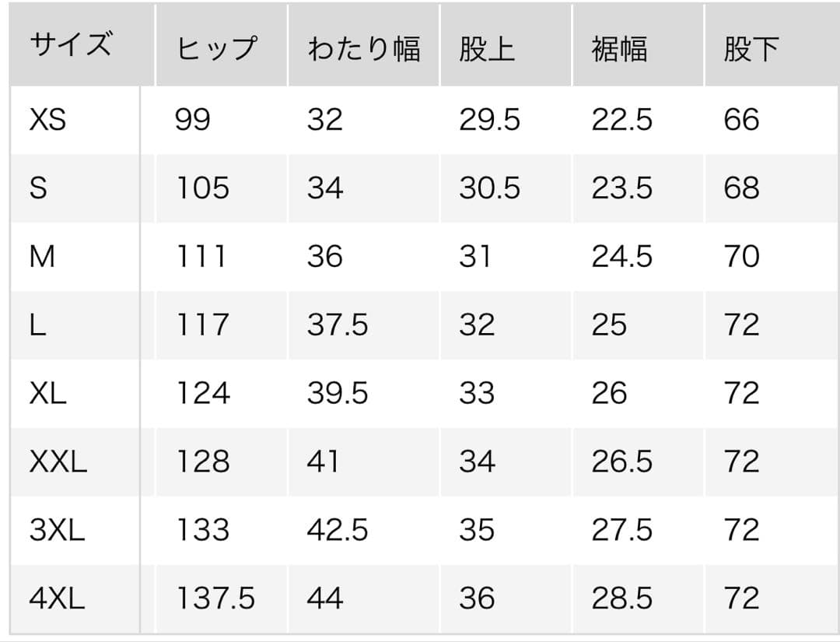The width and height of the screenshot is (840, 642).
Task: Select the 股下 column header
Action: click(751, 49)
